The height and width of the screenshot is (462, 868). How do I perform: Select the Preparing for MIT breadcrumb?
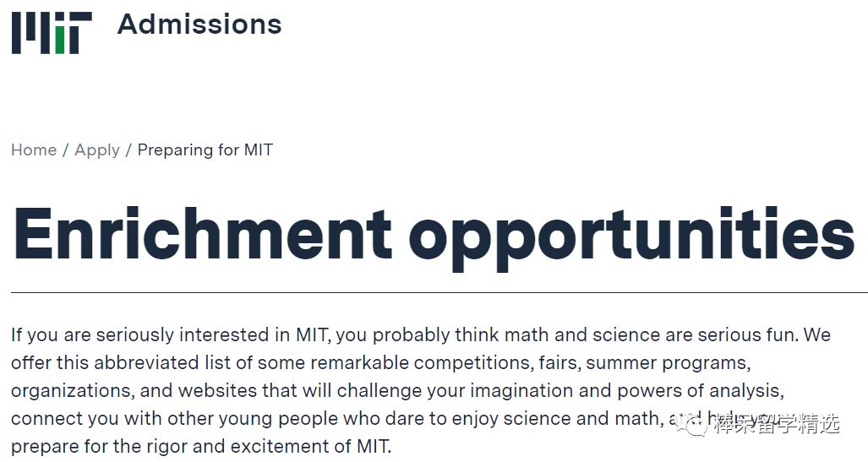coord(205,150)
